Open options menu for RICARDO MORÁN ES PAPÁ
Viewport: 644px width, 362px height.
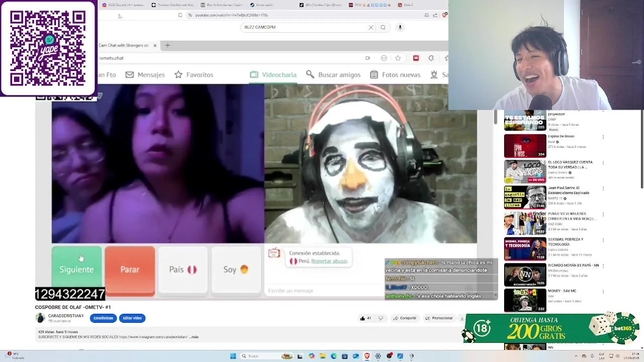603,265
